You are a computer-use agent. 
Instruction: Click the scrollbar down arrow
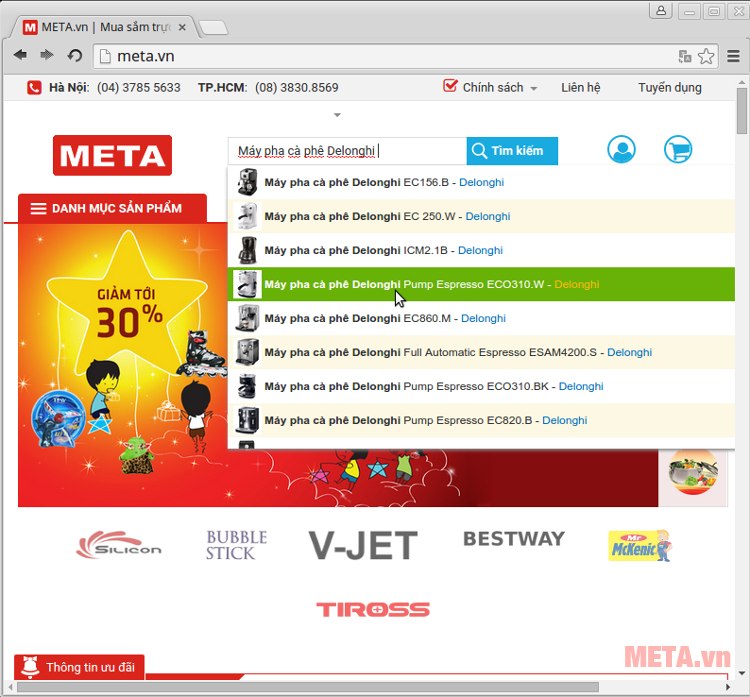tap(741, 673)
